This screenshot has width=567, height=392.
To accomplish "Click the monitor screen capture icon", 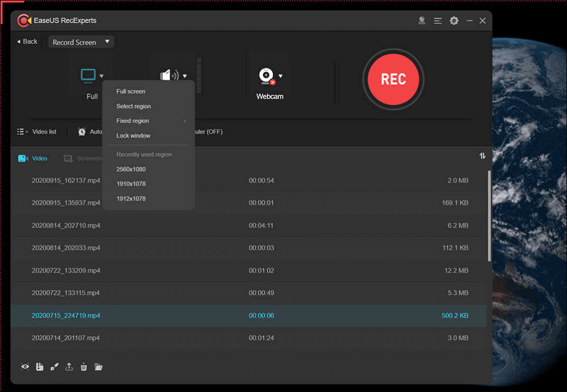I will [88, 75].
